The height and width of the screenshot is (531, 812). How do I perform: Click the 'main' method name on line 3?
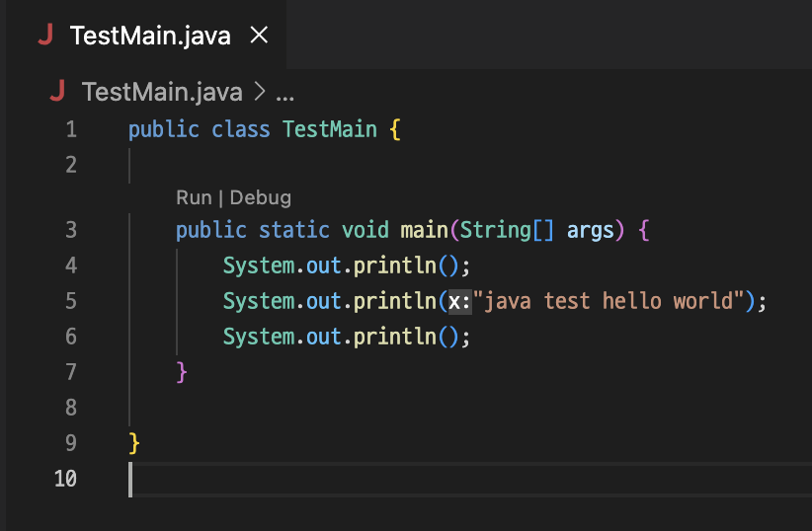click(x=424, y=230)
